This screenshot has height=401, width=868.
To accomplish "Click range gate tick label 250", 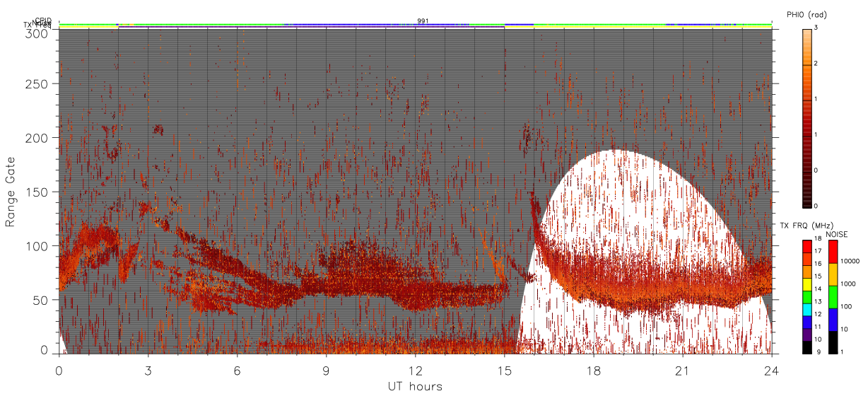I will 38,83.
